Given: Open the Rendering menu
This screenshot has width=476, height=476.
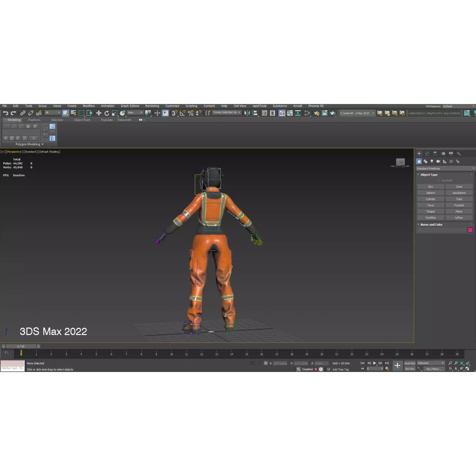Looking at the screenshot, I should click(152, 106).
